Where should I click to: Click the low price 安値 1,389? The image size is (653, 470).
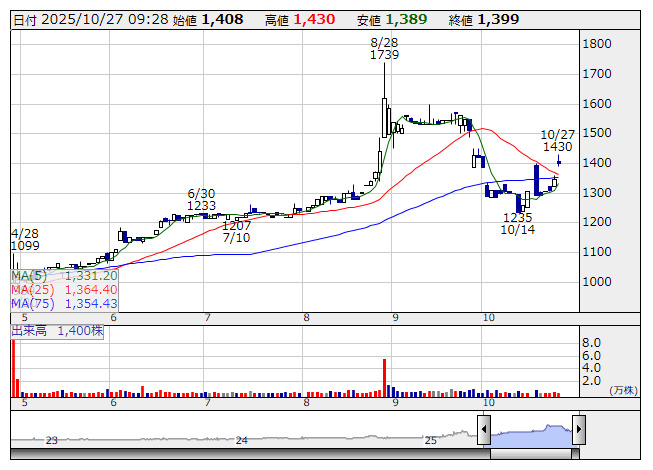pos(392,20)
